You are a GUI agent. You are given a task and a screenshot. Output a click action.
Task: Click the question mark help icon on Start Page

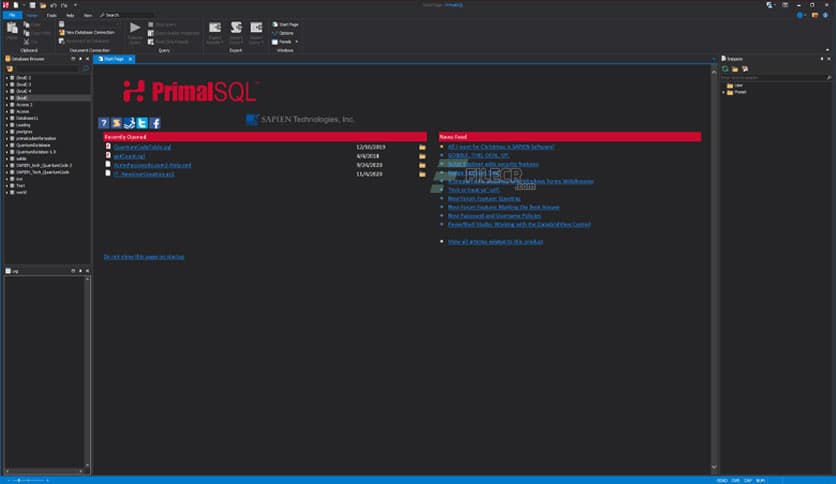(x=103, y=123)
